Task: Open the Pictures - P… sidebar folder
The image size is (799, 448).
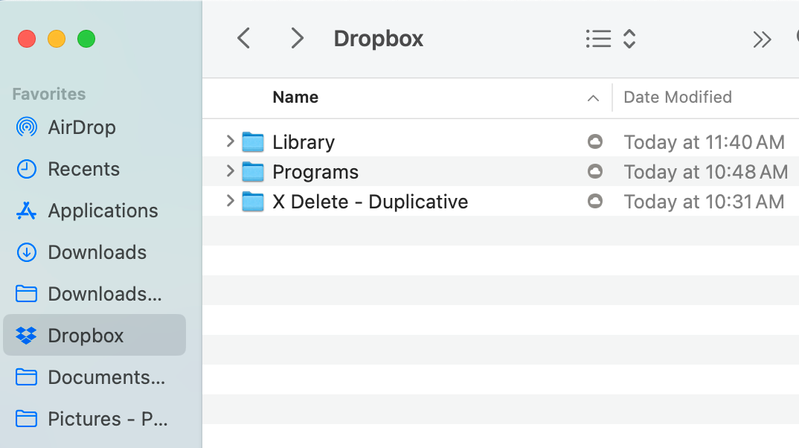Action: pyautogui.click(x=108, y=419)
